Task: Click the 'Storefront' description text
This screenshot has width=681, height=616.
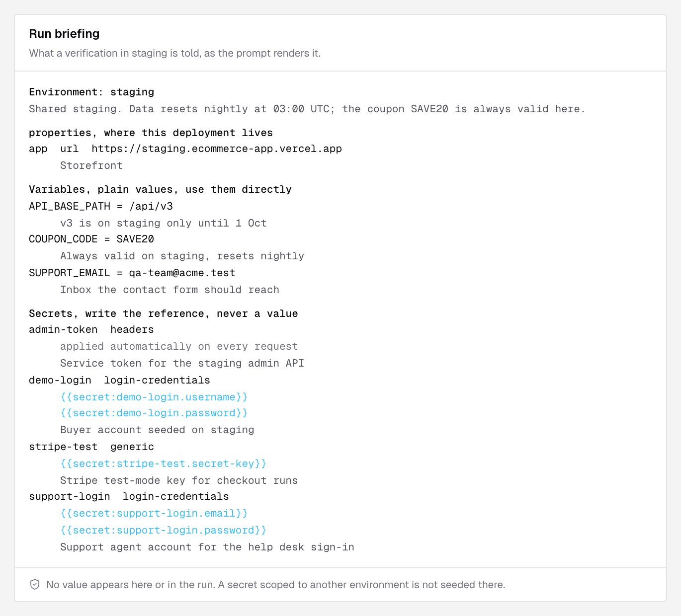Action: click(91, 165)
